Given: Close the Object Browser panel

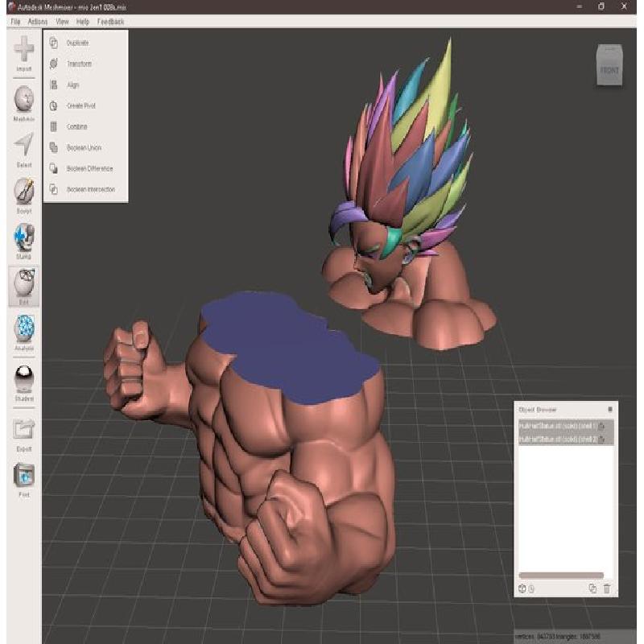Looking at the screenshot, I should pos(610,409).
